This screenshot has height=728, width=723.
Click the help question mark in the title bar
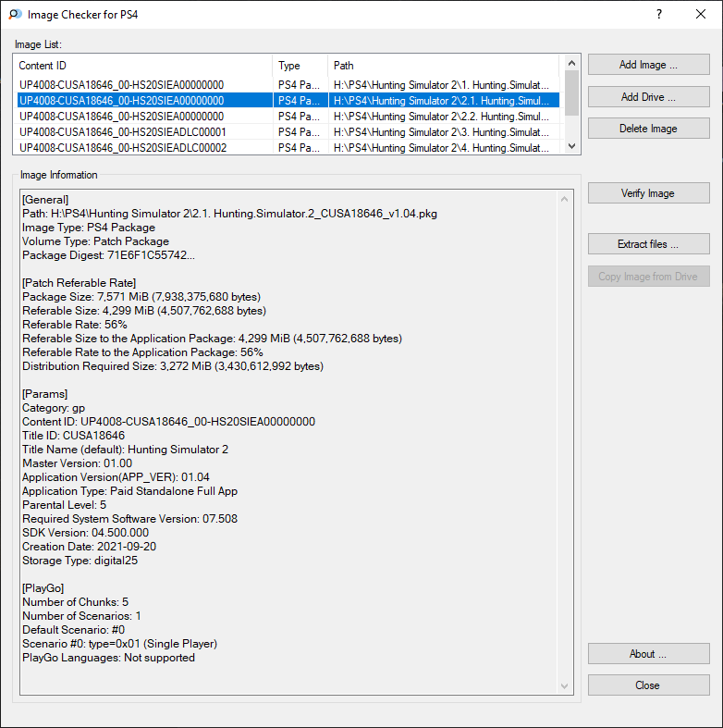point(659,14)
